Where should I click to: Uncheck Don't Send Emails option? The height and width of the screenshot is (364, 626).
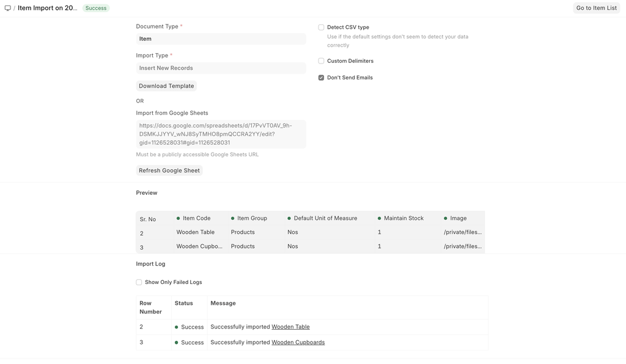321,78
